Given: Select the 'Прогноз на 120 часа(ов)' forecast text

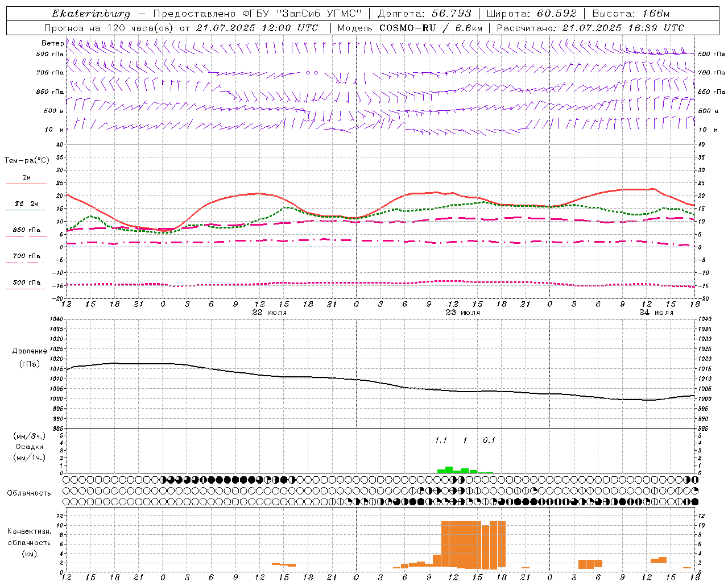Looking at the screenshot, I should (x=109, y=28).
